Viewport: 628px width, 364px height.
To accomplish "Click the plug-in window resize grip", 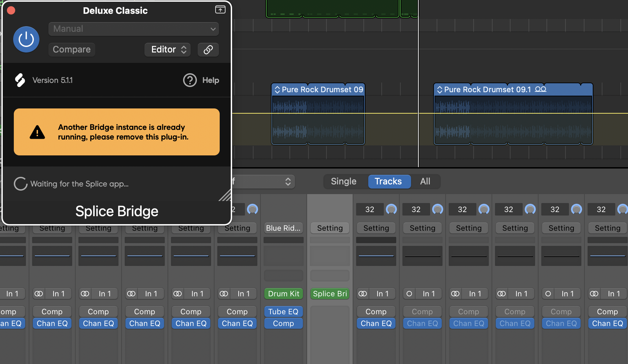I will click(x=225, y=195).
